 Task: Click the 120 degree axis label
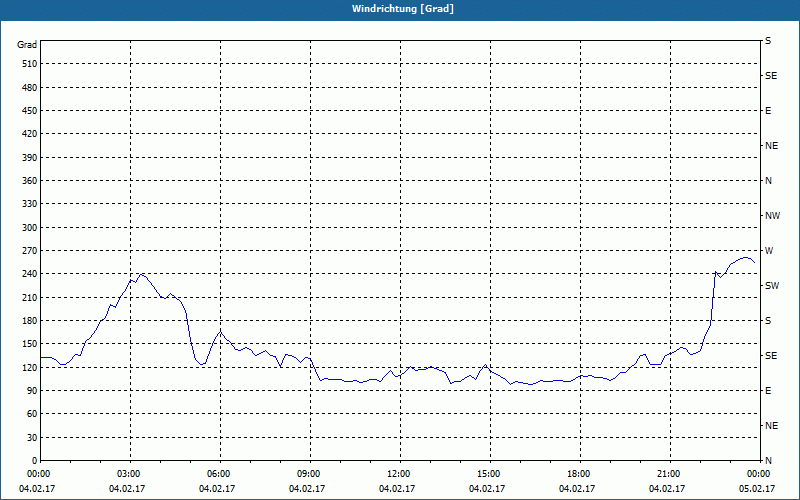point(30,367)
